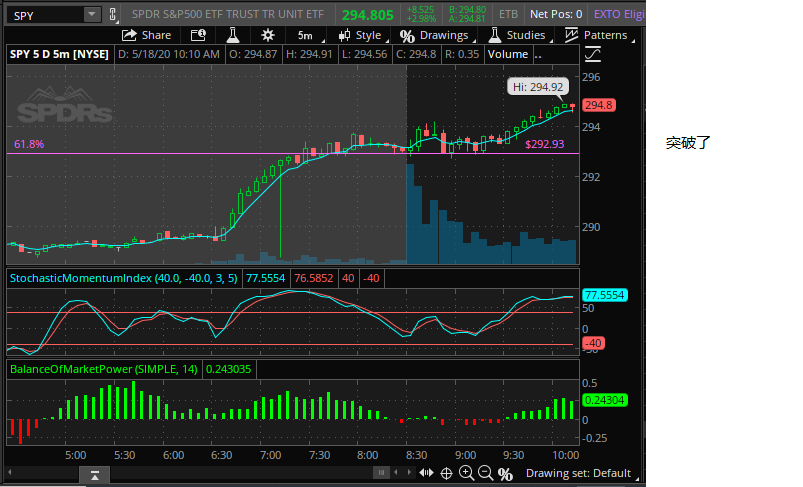
Task: Click the chart scale curve icon
Action: (x=593, y=54)
